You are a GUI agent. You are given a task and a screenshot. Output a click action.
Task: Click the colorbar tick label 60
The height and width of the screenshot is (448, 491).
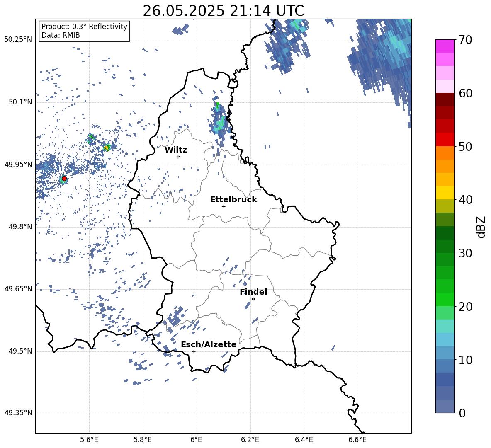465,93
